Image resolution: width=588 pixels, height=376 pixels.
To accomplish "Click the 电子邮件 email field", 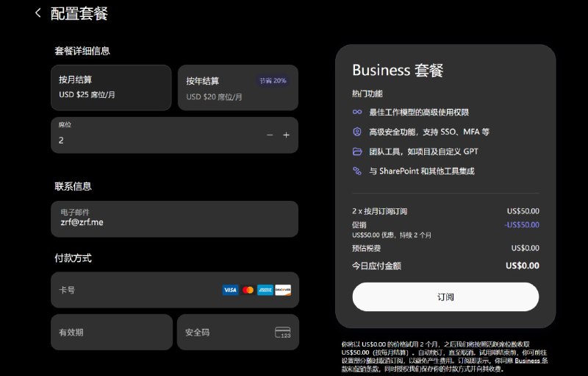I will [x=174, y=219].
